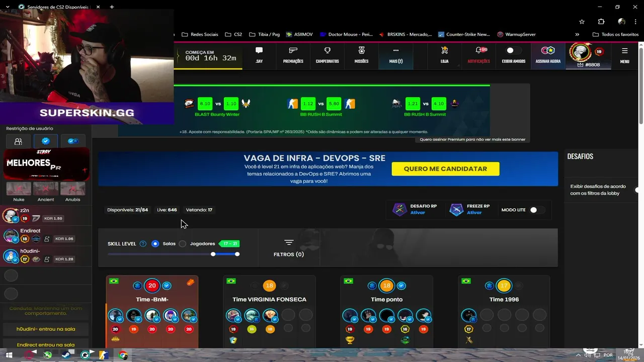This screenshot has height=362, width=644.
Task: Open the .SAY chat icon
Action: tap(259, 51)
